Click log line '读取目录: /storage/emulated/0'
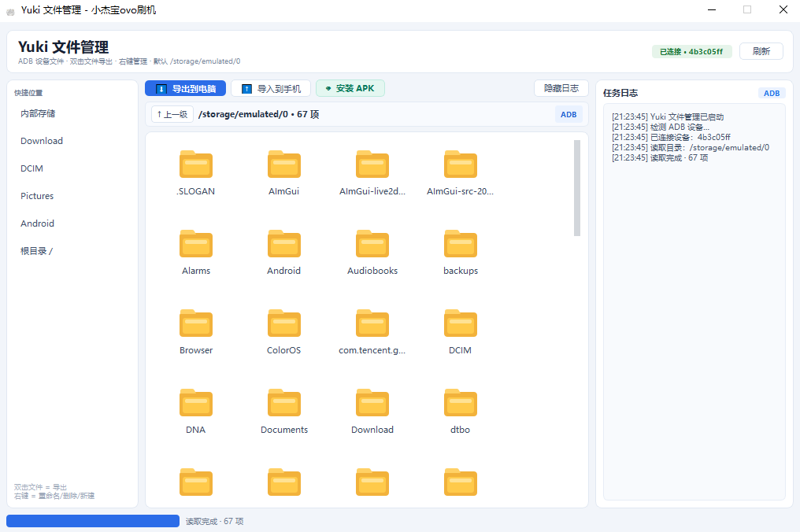 [691, 147]
